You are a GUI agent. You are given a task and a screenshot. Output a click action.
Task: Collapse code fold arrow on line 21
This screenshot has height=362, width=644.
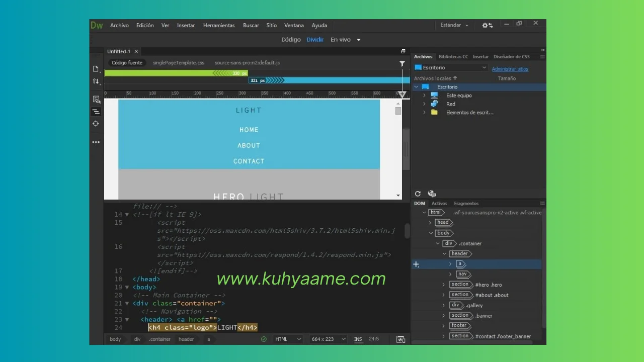(127, 303)
